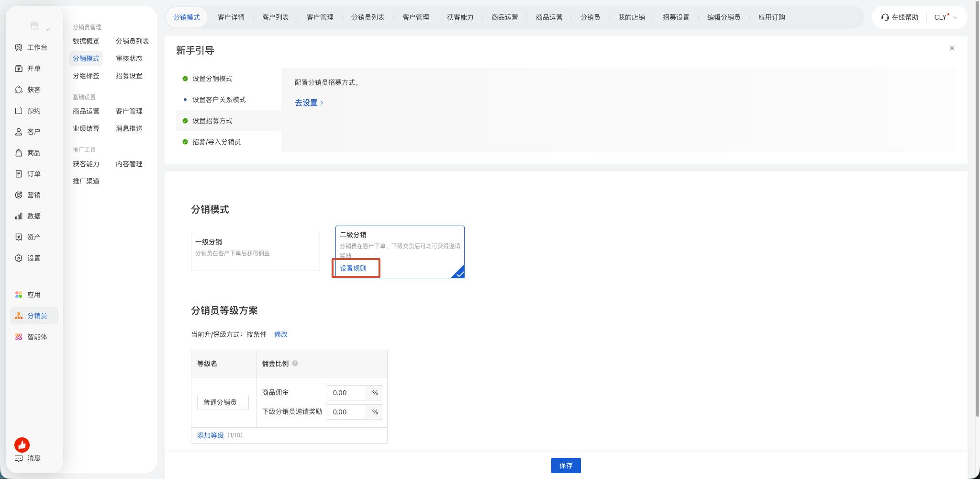
Task: Click the 商品佣金 percentage input field
Action: coord(346,393)
